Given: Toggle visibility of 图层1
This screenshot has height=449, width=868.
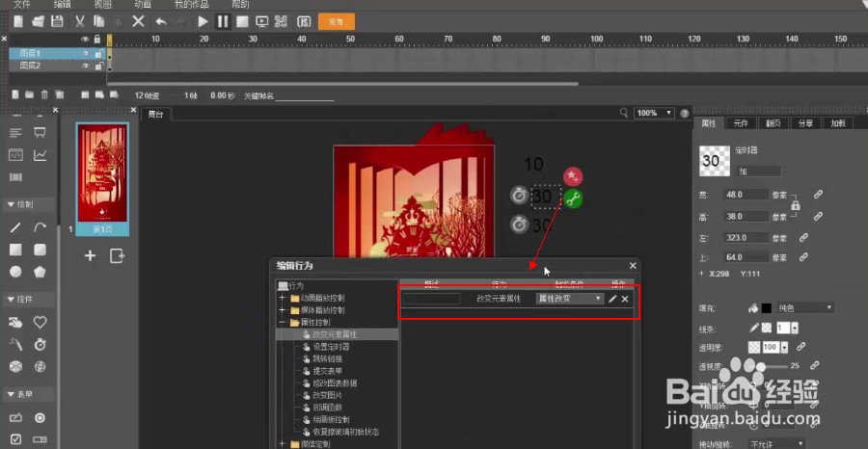Looking at the screenshot, I should pos(86,54).
